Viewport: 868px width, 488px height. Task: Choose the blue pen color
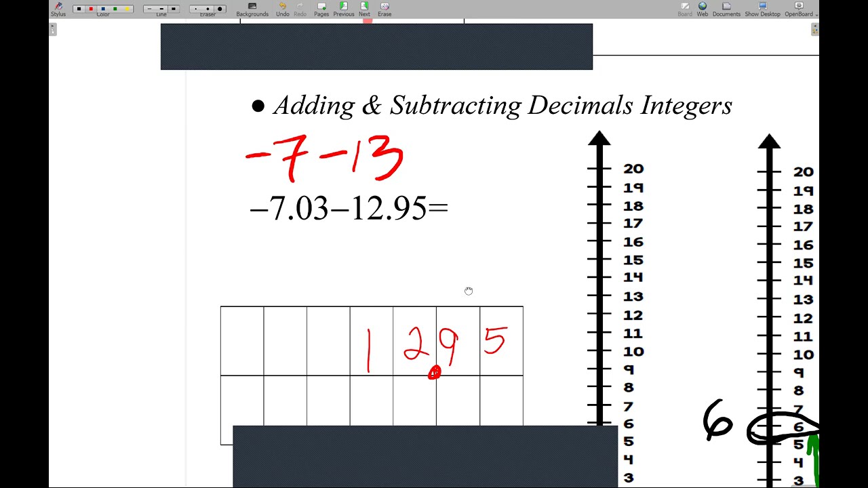coord(103,9)
